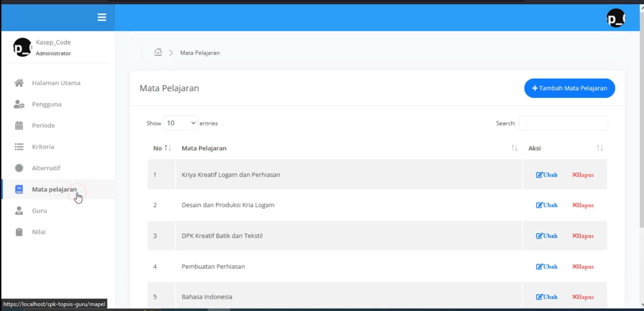Sort by the No column arrows
644x311 pixels.
coord(168,148)
